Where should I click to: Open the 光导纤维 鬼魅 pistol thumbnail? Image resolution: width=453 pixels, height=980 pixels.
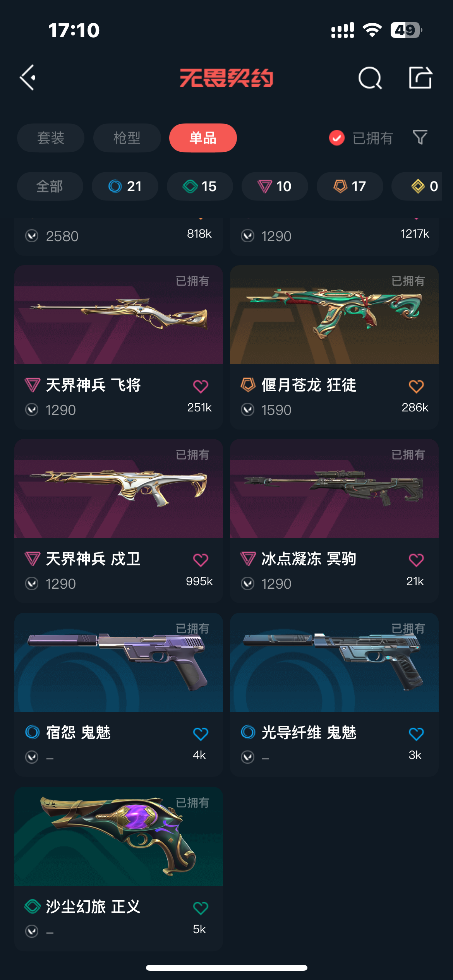point(334,662)
